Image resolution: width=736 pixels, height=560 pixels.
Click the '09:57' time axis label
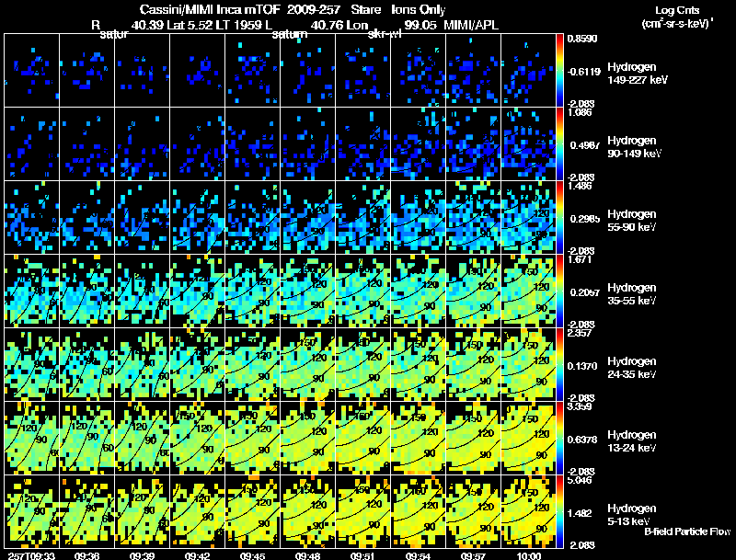point(473,555)
